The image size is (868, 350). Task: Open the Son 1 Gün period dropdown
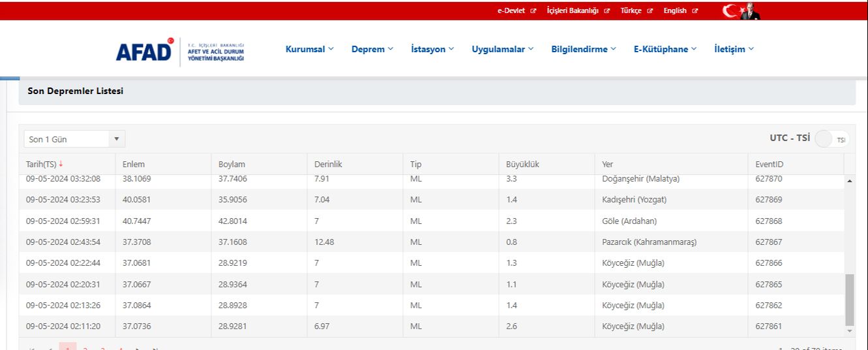tap(74, 139)
